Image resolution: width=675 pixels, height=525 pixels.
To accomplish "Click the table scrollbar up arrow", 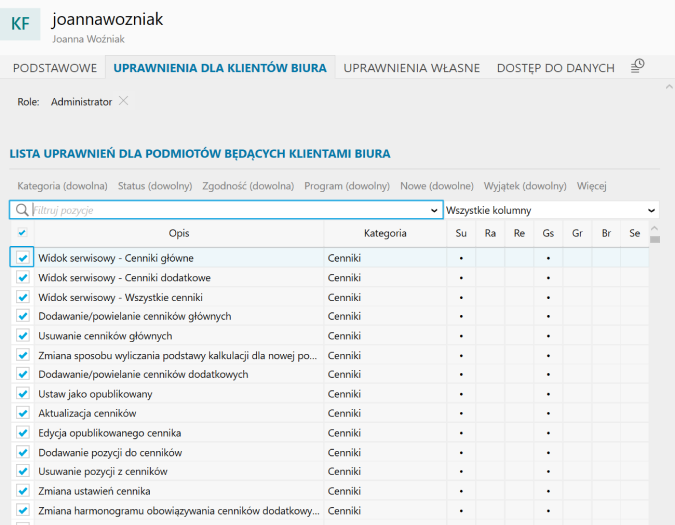I will 655,229.
